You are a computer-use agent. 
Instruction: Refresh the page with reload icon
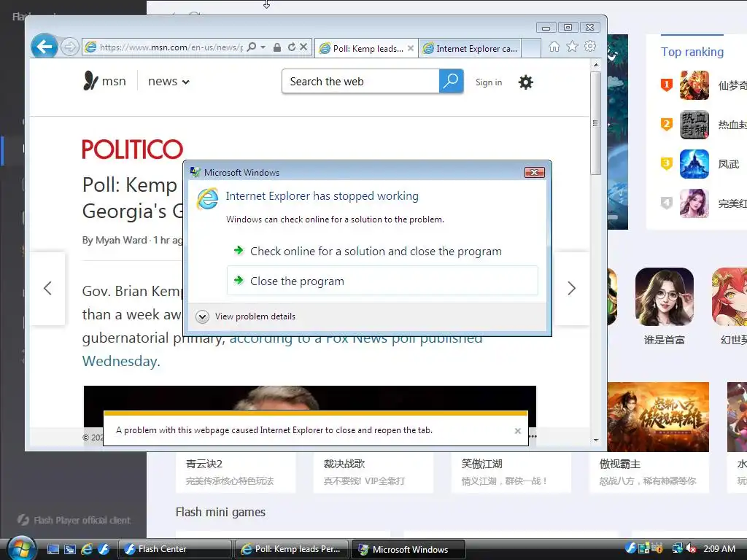coord(292,47)
